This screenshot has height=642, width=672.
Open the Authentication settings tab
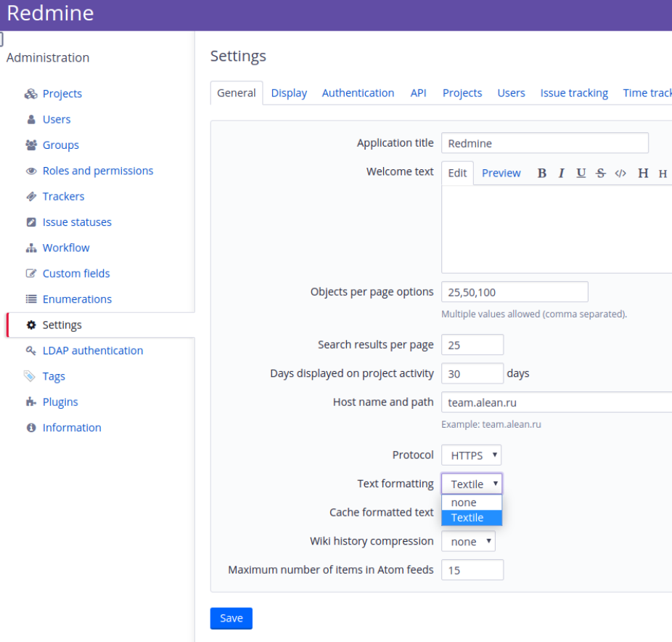pyautogui.click(x=358, y=93)
